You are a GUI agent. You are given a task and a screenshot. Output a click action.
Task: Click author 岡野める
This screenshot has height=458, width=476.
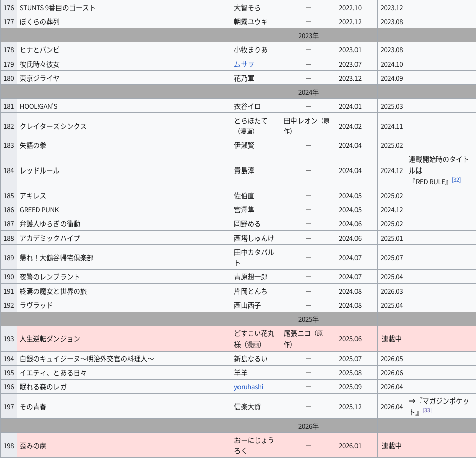(x=247, y=224)
